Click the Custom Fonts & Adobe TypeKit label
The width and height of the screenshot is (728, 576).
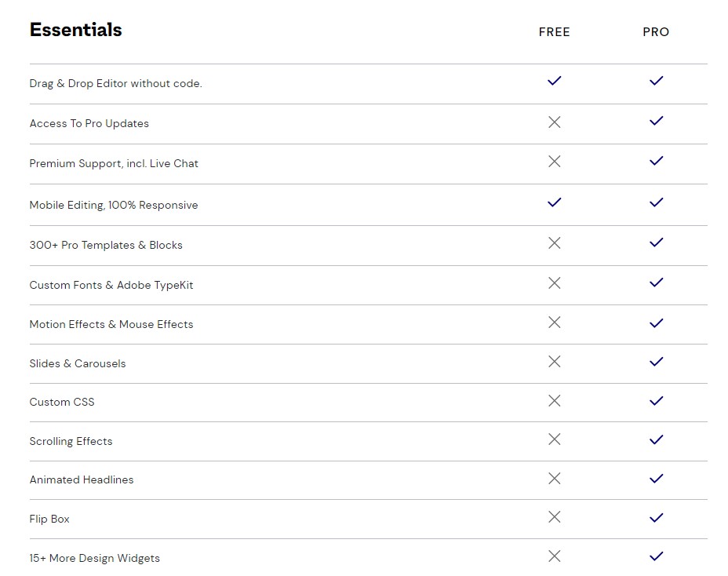pos(111,285)
